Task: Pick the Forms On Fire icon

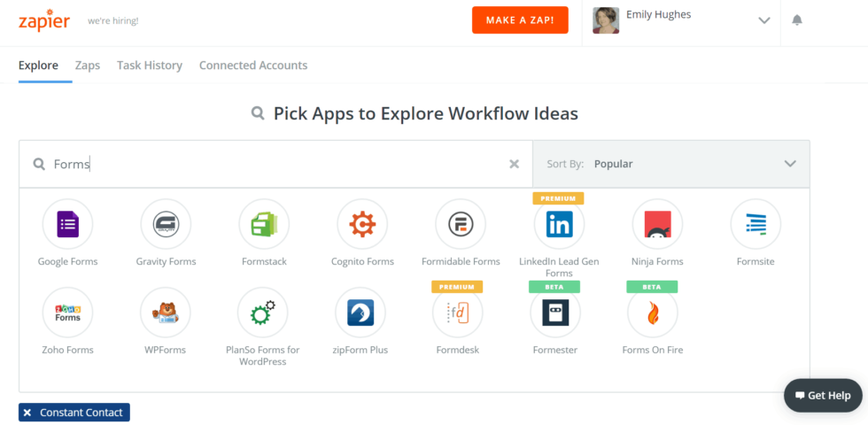Action: (653, 313)
